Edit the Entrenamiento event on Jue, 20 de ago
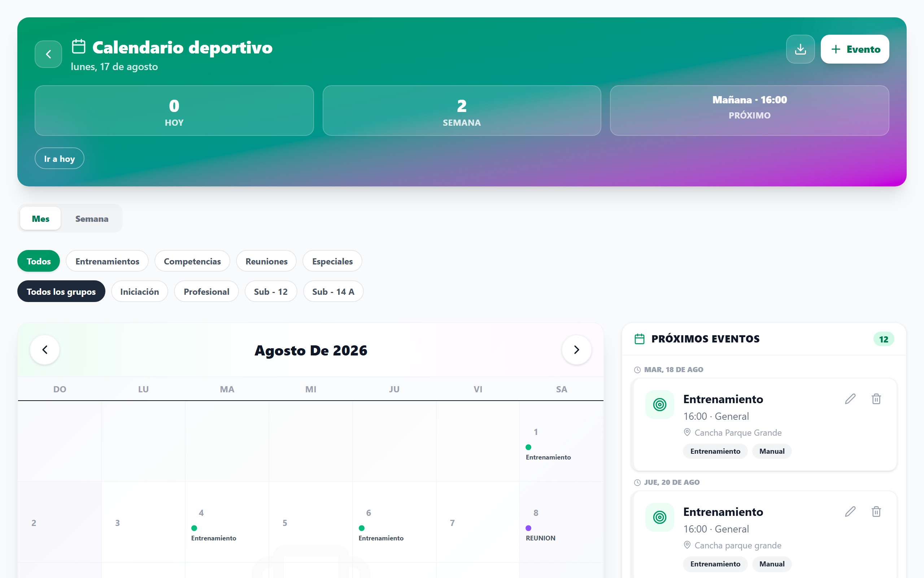924x578 pixels. 850,512
